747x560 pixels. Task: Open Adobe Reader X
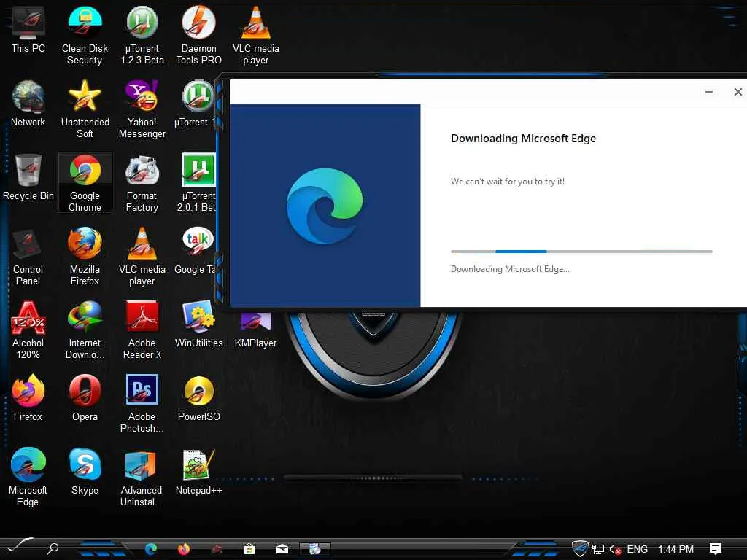142,330
